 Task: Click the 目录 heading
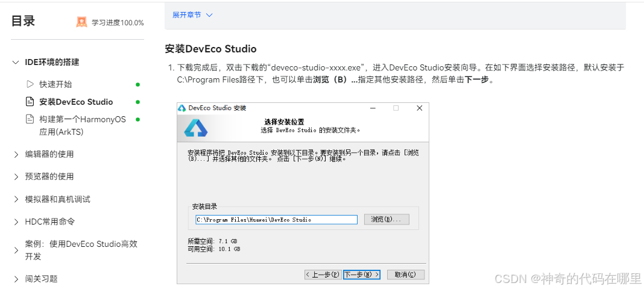(23, 21)
